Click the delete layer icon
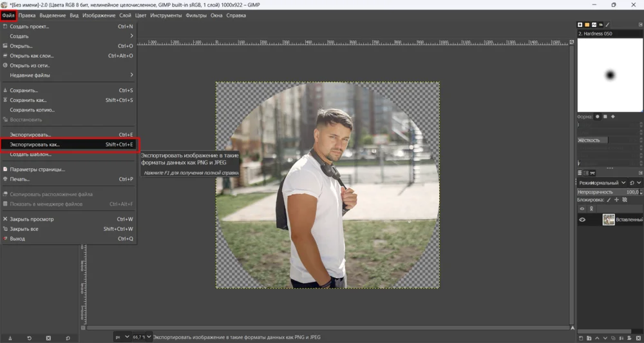Image resolution: width=644 pixels, height=343 pixels. pos(639,338)
